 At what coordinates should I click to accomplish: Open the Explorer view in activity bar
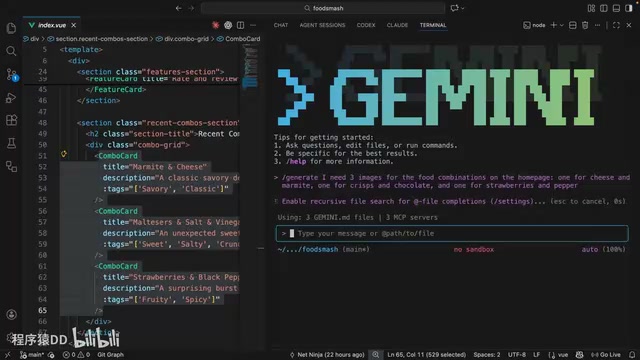(11, 28)
